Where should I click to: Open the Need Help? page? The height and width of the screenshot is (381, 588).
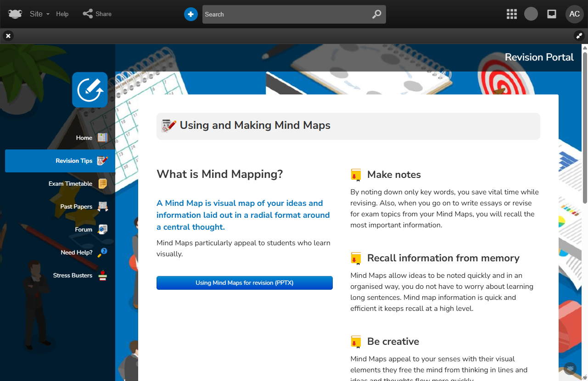pyautogui.click(x=77, y=252)
